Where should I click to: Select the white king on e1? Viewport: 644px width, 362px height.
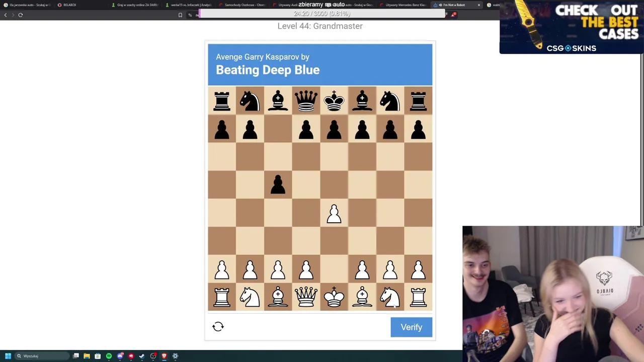[334, 297]
